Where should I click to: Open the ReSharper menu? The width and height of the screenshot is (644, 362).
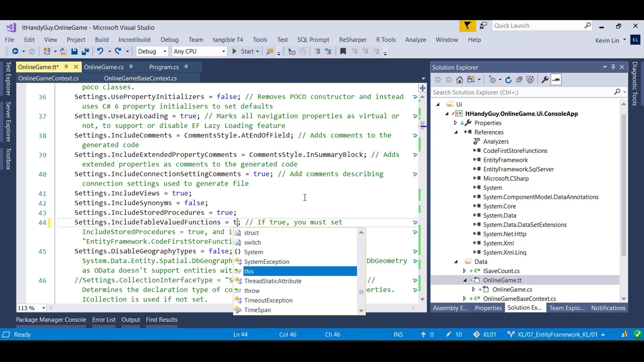click(353, 40)
